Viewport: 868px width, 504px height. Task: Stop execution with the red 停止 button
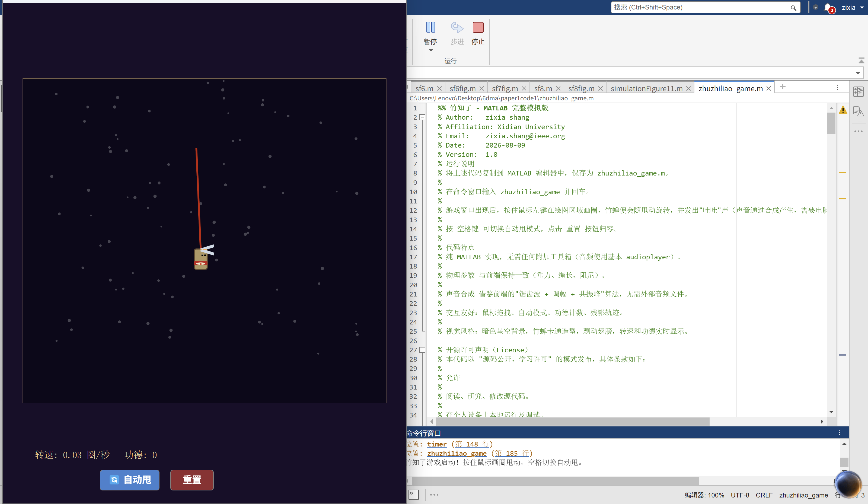pos(478,33)
